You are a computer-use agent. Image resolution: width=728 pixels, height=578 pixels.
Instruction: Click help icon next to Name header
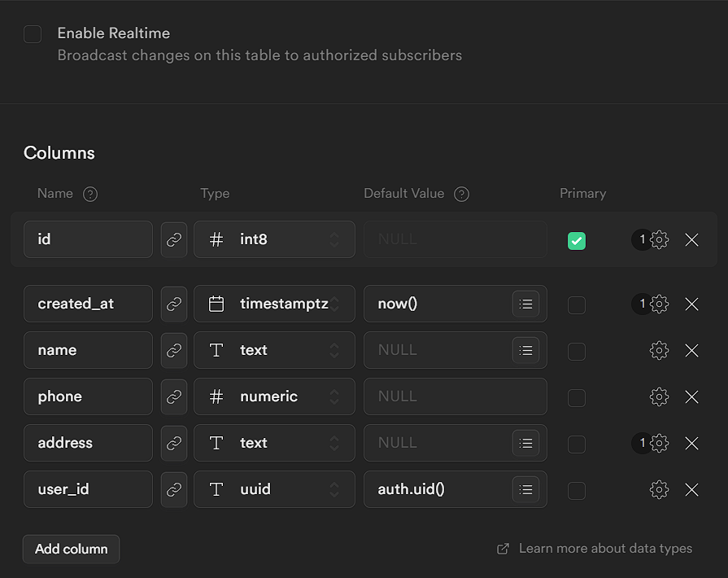tap(90, 194)
